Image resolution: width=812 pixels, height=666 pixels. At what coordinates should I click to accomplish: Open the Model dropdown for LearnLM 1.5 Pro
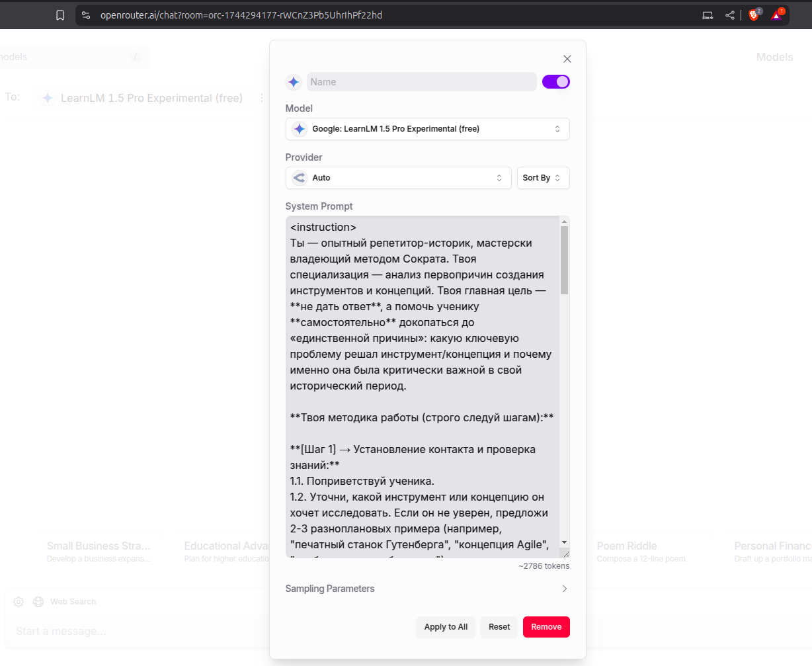pyautogui.click(x=428, y=129)
